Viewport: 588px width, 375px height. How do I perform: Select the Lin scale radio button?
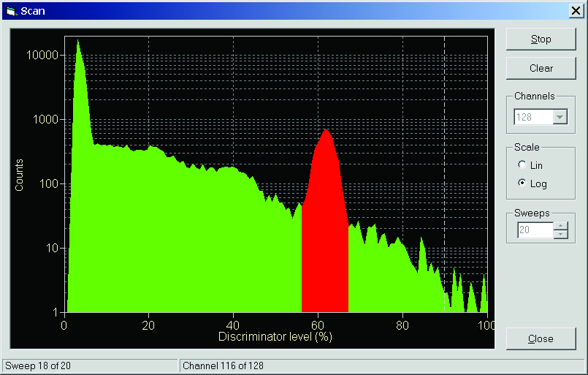pos(522,164)
